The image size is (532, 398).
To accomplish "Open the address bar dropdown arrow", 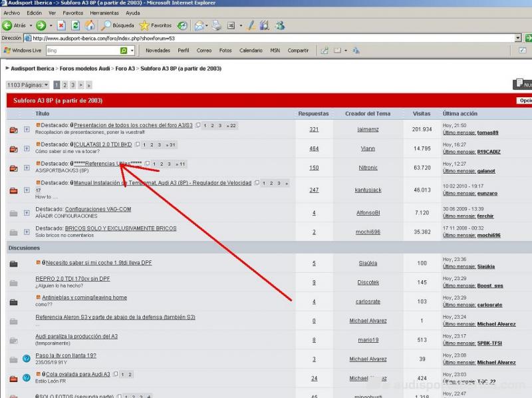I will [518, 38].
